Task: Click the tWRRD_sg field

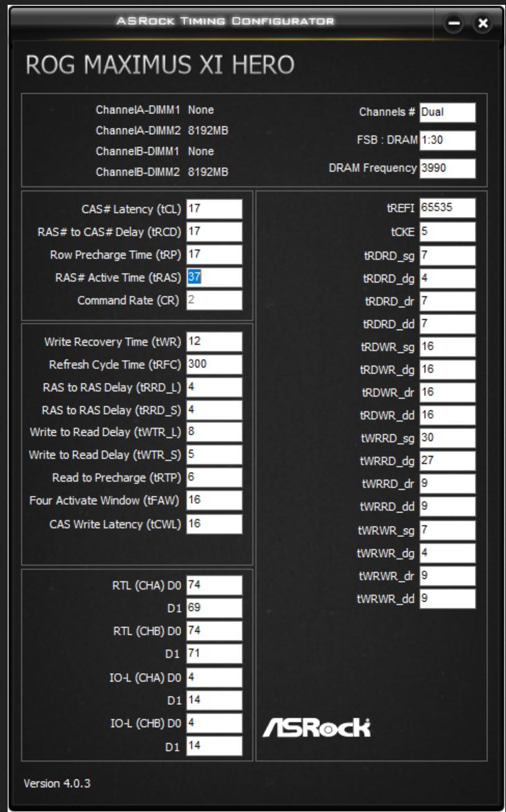Action: pyautogui.click(x=447, y=437)
